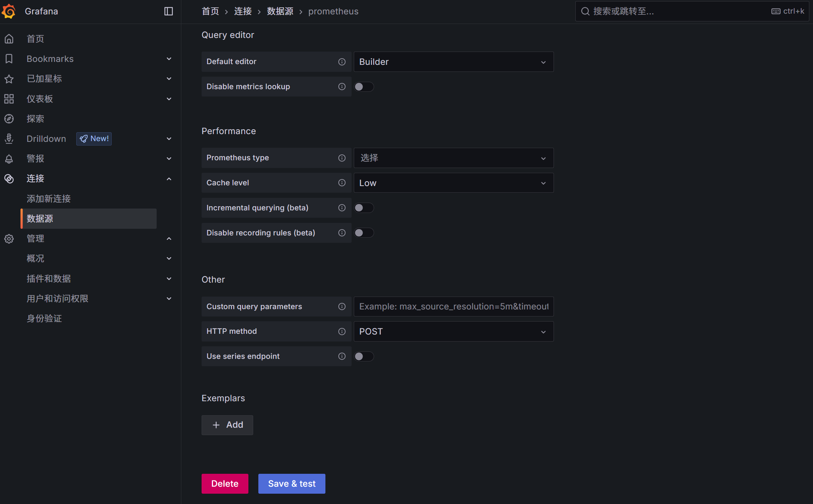
Task: Click the Custom query parameters input field
Action: pos(454,307)
